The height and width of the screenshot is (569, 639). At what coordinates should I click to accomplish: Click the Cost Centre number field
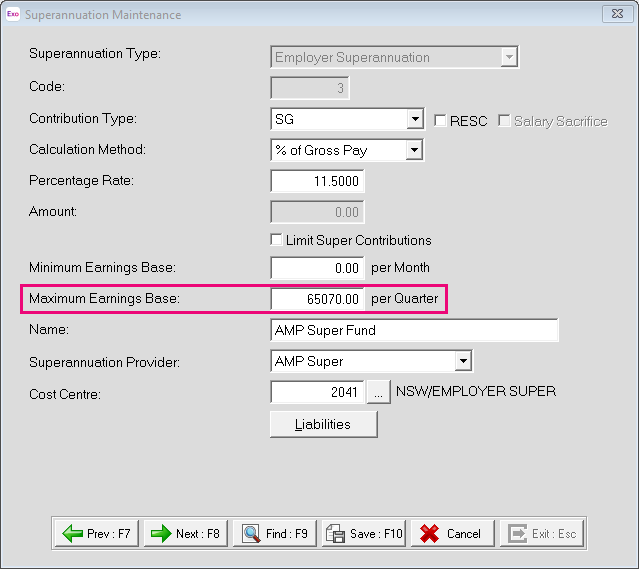[x=317, y=393]
